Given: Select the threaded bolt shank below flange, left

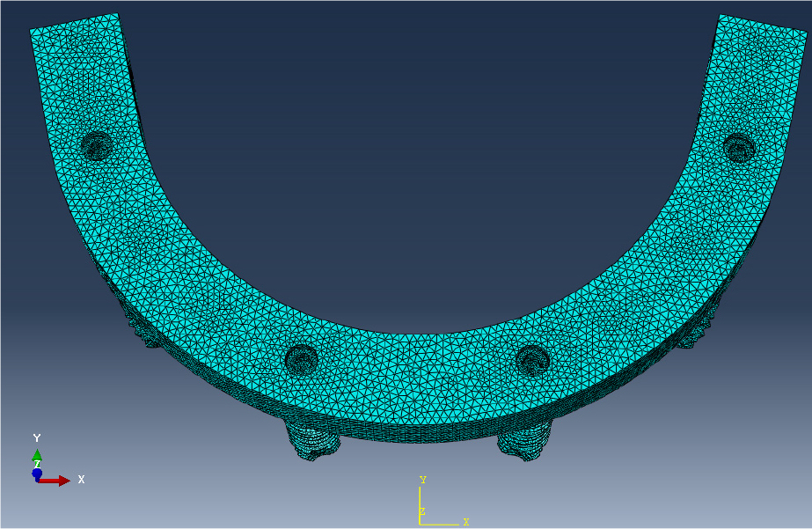Looking at the screenshot, I should tap(312, 440).
